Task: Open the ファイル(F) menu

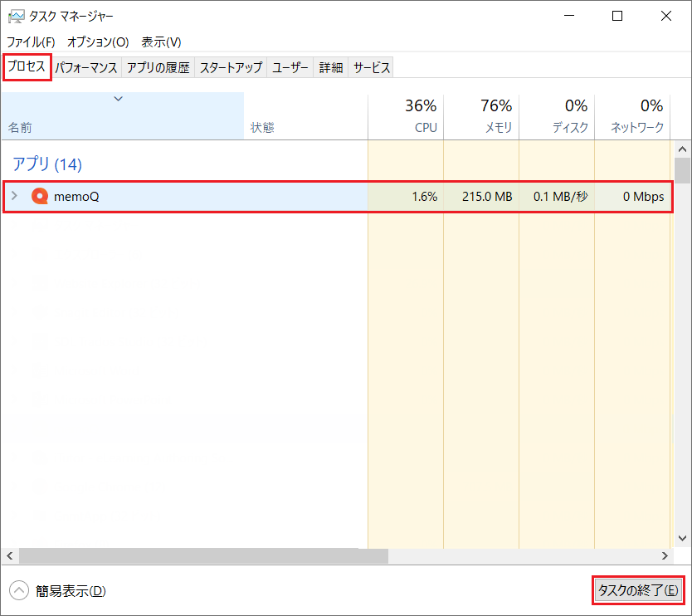Action: pos(32,42)
